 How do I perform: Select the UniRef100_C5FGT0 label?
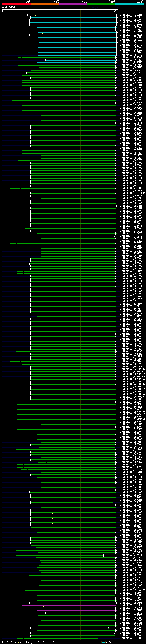131,244
